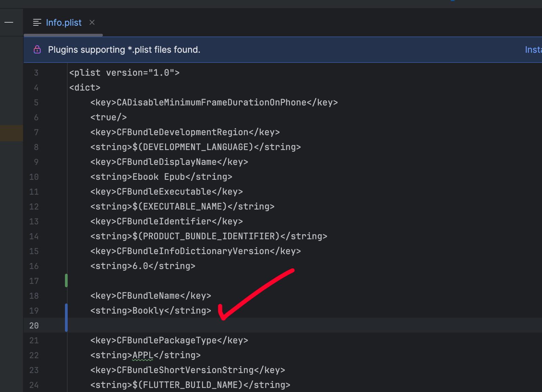Click the 6.0 version string line

coord(143,266)
